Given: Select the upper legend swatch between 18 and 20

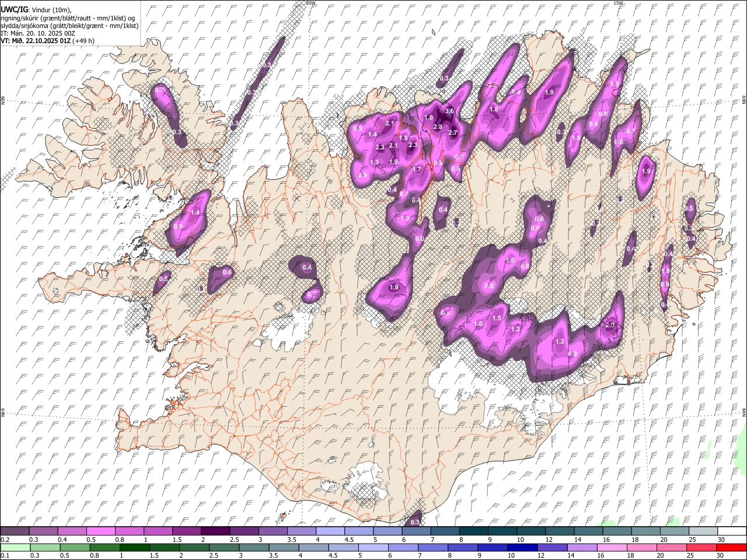Looking at the screenshot, I should point(645,531).
